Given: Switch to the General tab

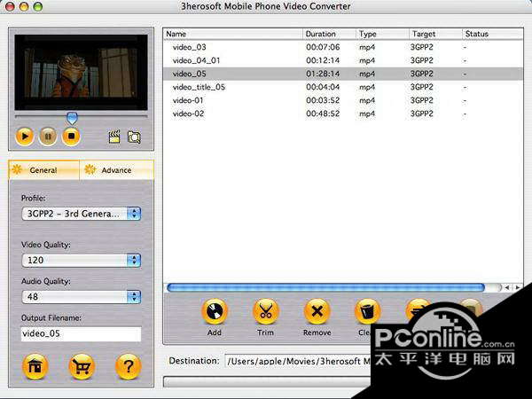Looking at the screenshot, I should click(43, 170).
